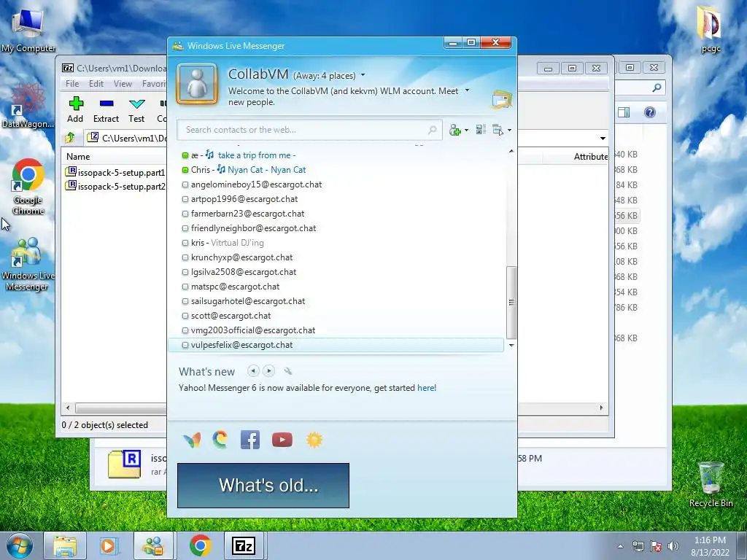Screen dimensions: 747x560
Task: Click Add button in 7-Zip toolbar
Action: pyautogui.click(x=75, y=110)
